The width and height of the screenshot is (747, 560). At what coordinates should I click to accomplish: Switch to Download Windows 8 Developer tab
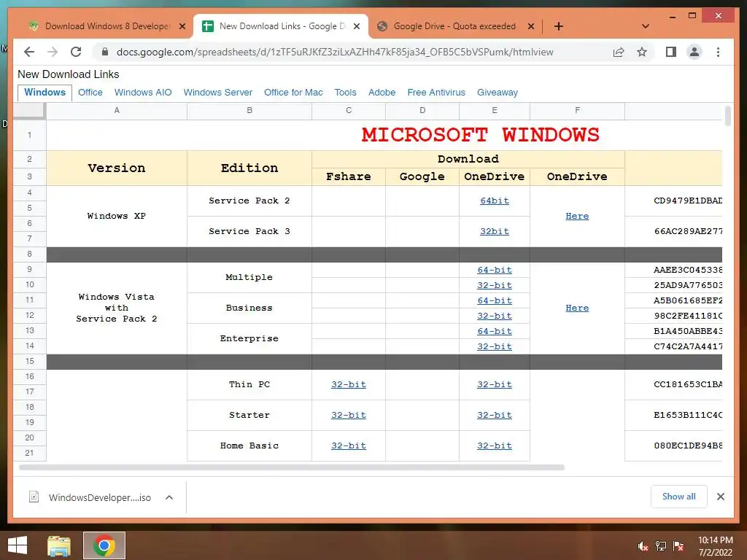point(106,26)
